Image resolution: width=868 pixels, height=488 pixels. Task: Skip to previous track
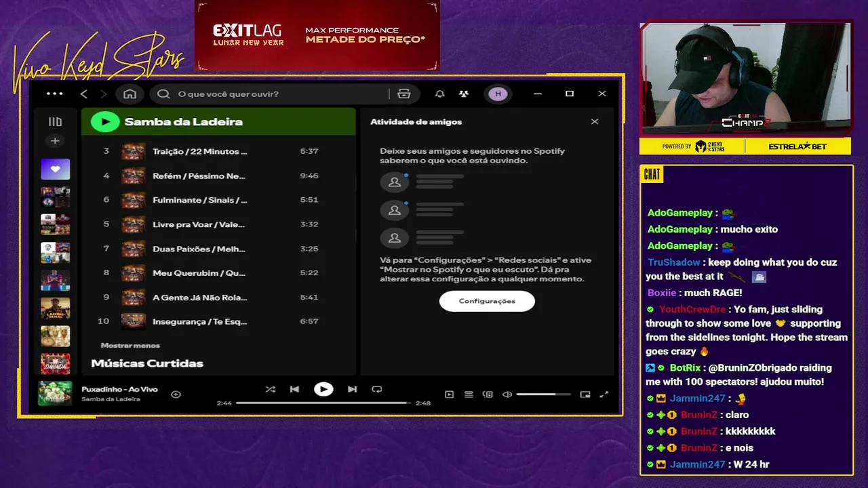coord(294,389)
